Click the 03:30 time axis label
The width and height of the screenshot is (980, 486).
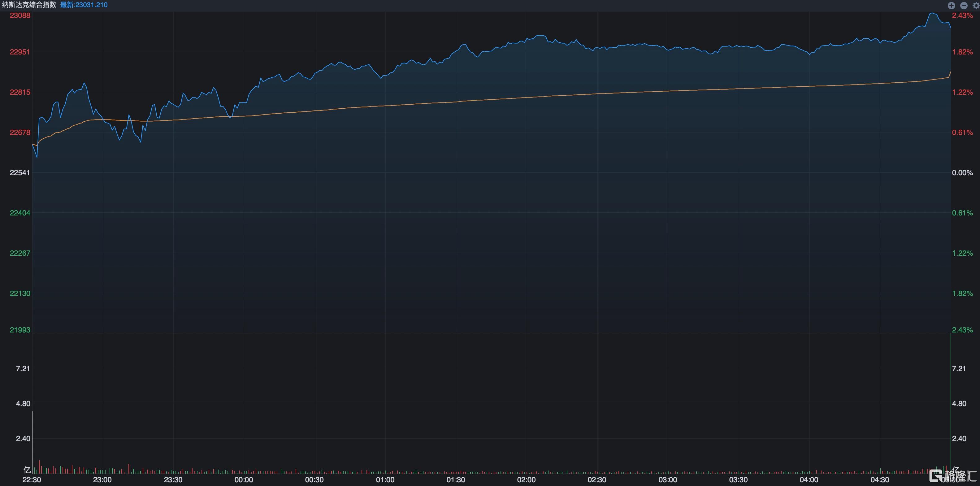739,480
